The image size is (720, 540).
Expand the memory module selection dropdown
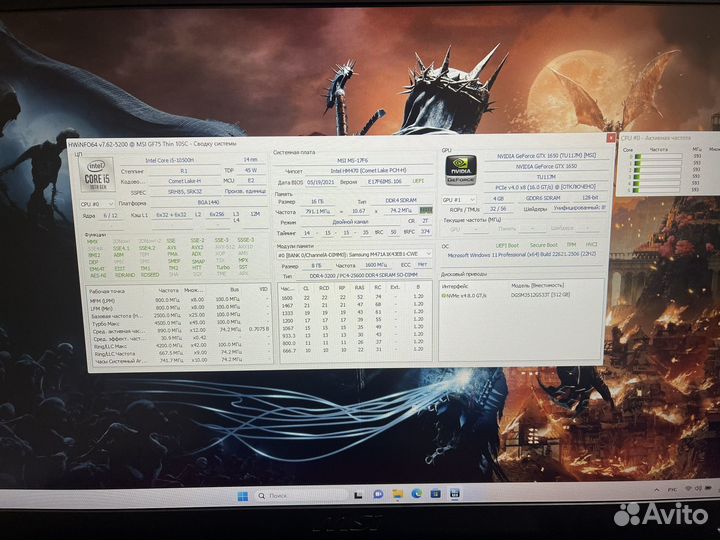[x=354, y=254]
